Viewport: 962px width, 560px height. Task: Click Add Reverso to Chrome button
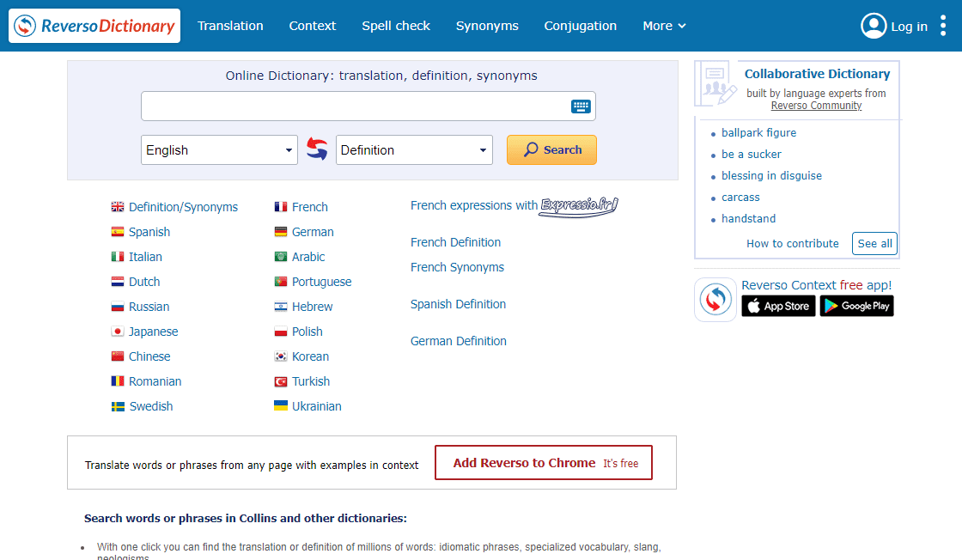544,462
